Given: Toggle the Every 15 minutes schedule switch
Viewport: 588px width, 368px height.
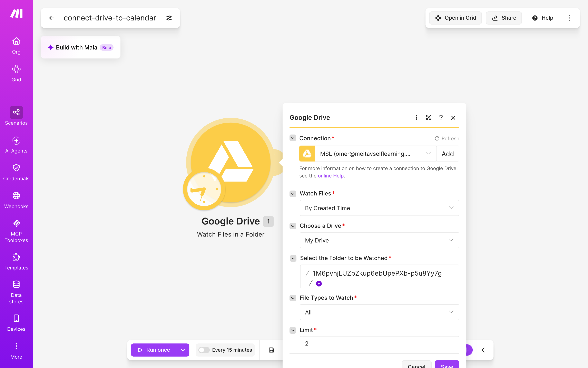Looking at the screenshot, I should click(204, 350).
